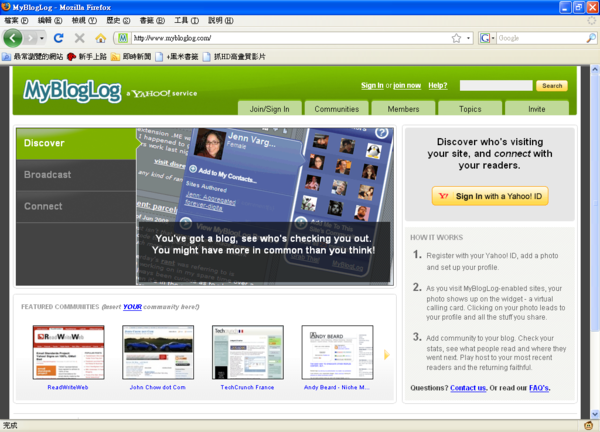Image resolution: width=600 pixels, height=432 pixels.
Task: Open the back/forward history dropdown arrow
Action: [x=42, y=38]
